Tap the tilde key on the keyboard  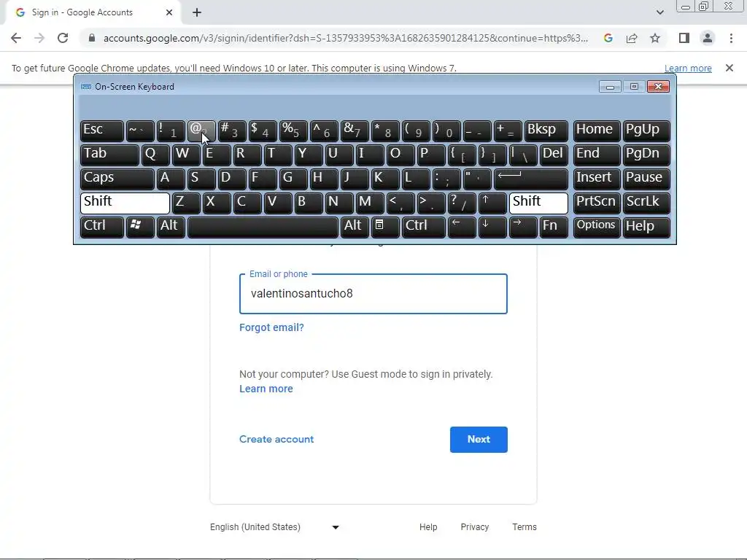(140, 131)
